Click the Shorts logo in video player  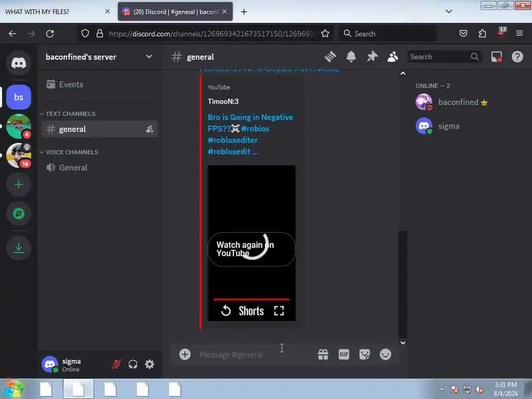(251, 311)
